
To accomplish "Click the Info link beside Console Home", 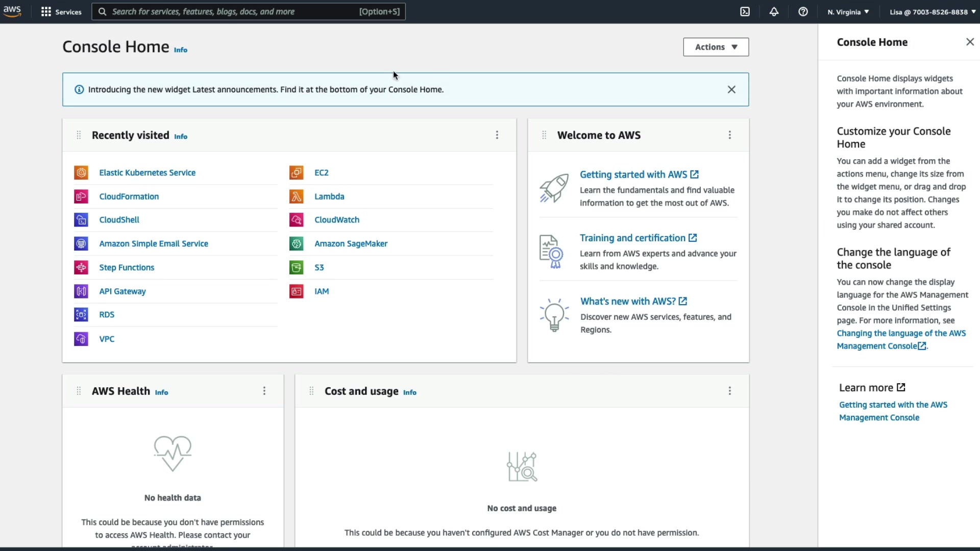I will point(180,50).
